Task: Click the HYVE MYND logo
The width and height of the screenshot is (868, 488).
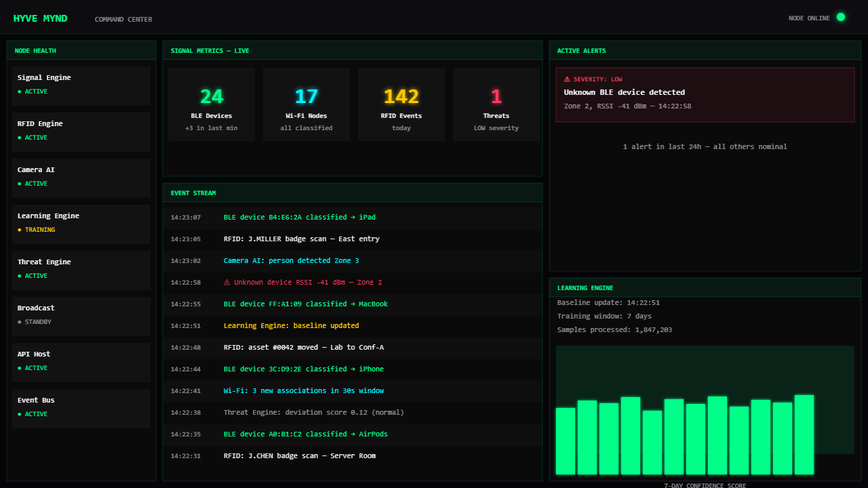Action: tap(41, 18)
